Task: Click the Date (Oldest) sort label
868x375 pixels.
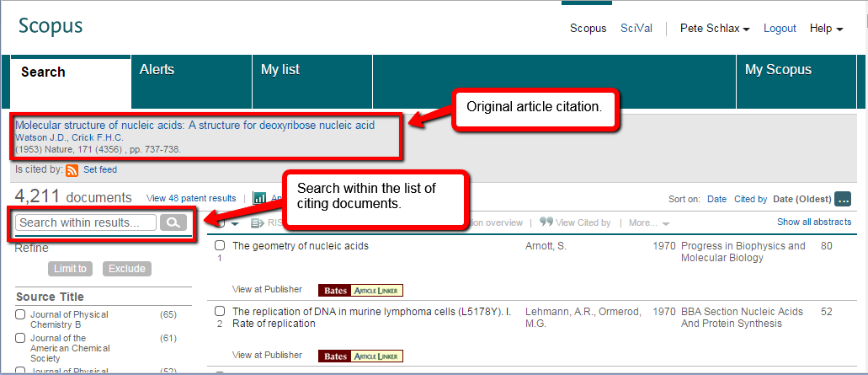Action: [802, 199]
